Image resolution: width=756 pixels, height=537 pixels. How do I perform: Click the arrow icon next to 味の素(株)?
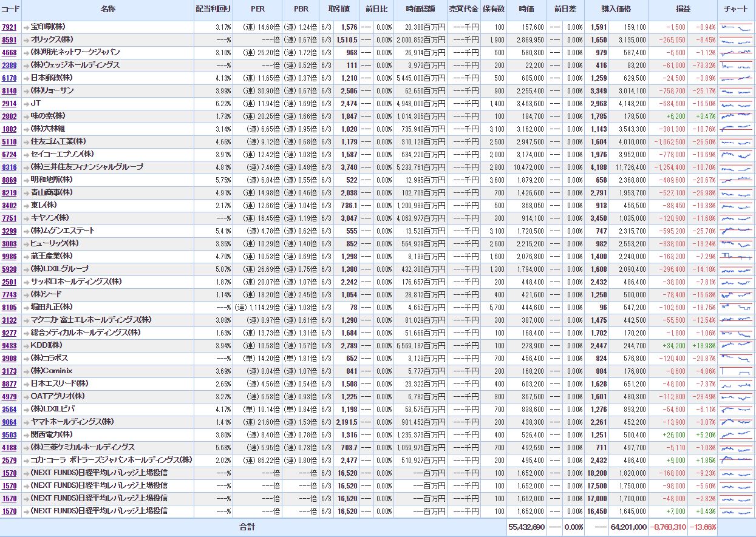click(26, 117)
